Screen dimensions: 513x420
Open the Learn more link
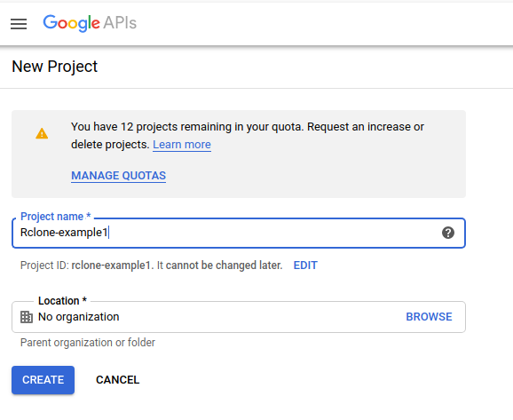(x=182, y=145)
